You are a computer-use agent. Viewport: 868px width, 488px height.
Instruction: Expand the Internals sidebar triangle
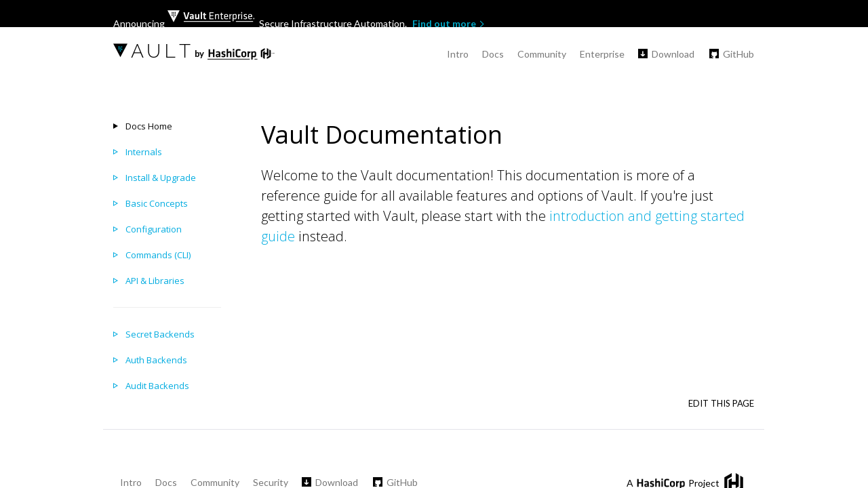(115, 152)
